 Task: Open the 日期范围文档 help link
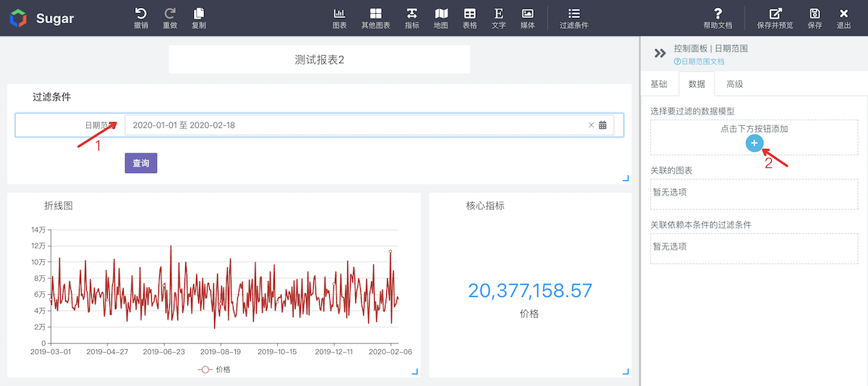[x=699, y=62]
